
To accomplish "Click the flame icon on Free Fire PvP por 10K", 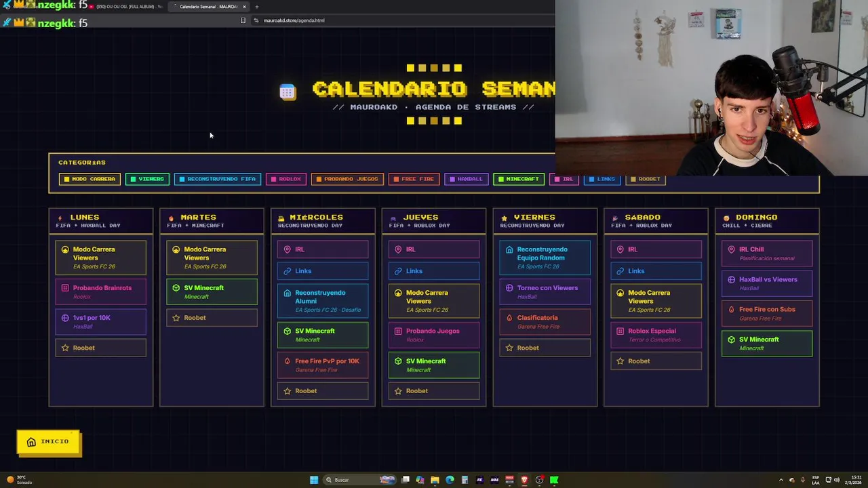I will (x=288, y=361).
